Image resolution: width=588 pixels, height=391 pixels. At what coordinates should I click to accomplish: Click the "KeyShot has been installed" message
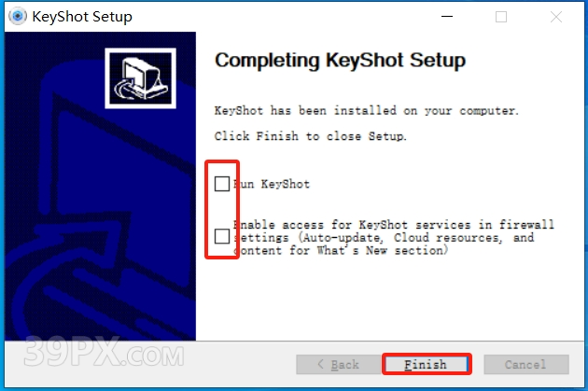click(367, 111)
